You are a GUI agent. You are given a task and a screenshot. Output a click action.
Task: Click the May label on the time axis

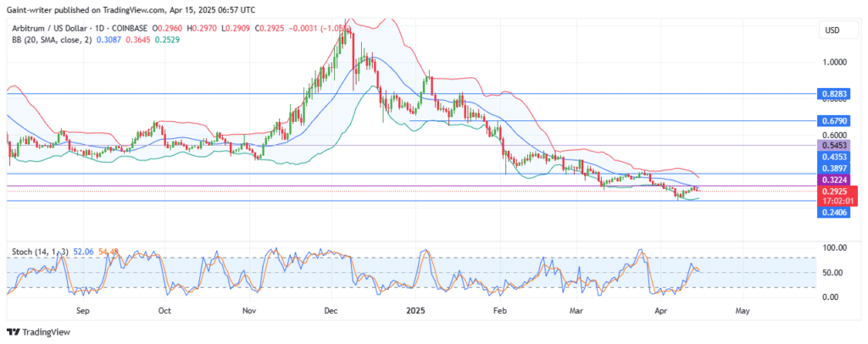point(743,311)
